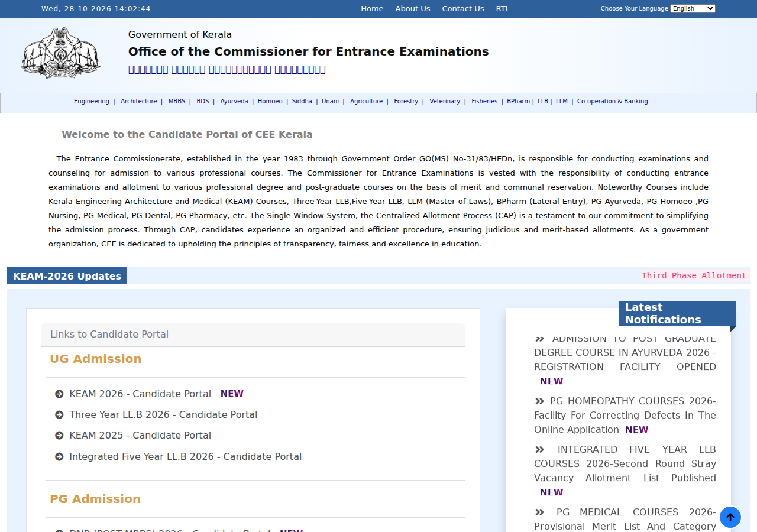Image resolution: width=757 pixels, height=532 pixels.
Task: Open the Architecture course link
Action: coord(139,102)
